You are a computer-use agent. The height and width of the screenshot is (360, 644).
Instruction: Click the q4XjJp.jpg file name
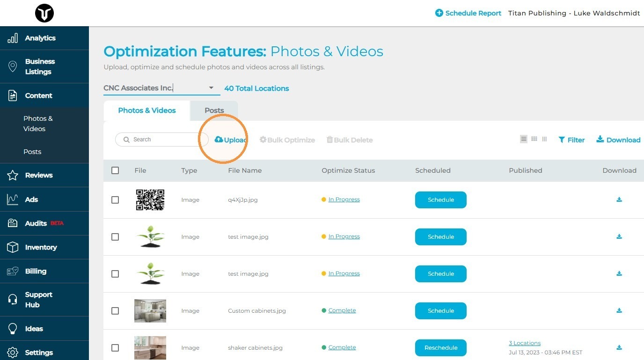click(243, 199)
